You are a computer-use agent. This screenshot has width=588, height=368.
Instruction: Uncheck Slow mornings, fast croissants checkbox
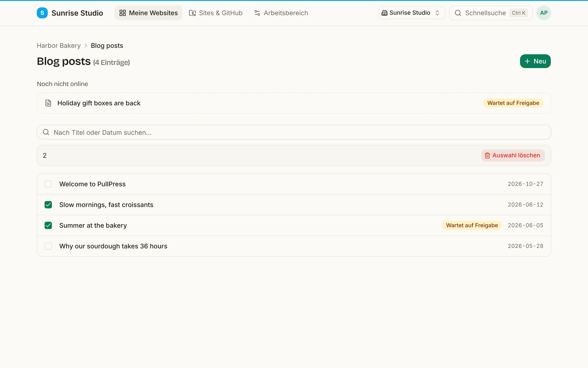(48, 205)
